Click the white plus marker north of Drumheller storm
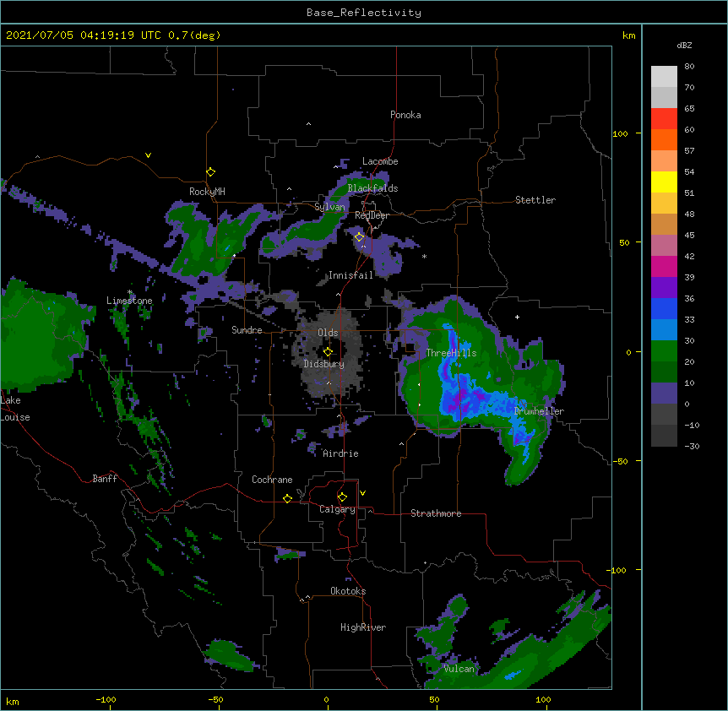728x711 pixels. coord(517,317)
